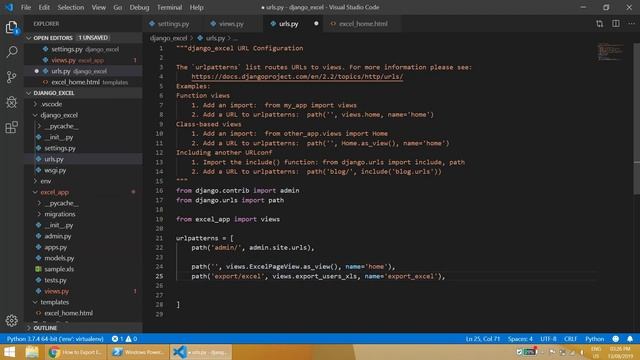Click Ln 25, Col 71 position indicator
The height and width of the screenshot is (360, 640).
pos(483,339)
